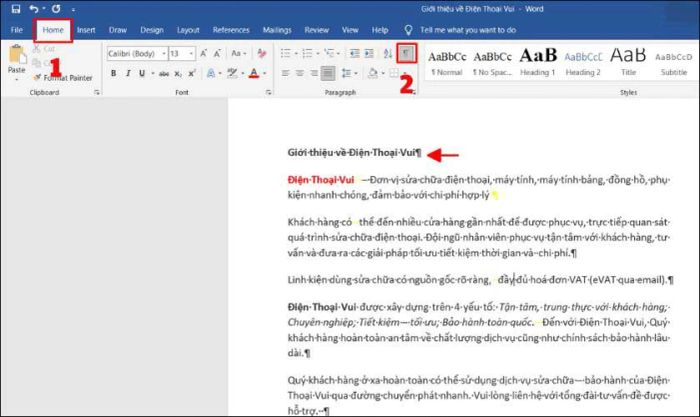Image resolution: width=700 pixels, height=417 pixels.
Task: Click the Format Painter button
Action: coord(63,78)
